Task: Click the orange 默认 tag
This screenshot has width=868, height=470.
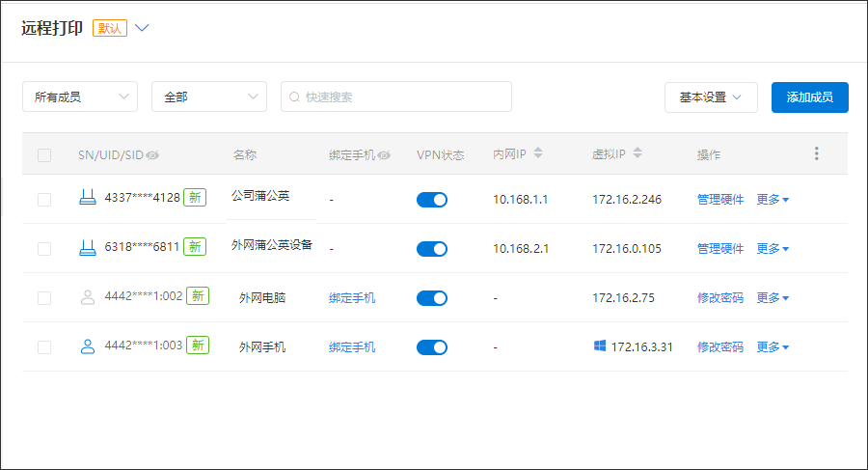Action: (x=110, y=28)
